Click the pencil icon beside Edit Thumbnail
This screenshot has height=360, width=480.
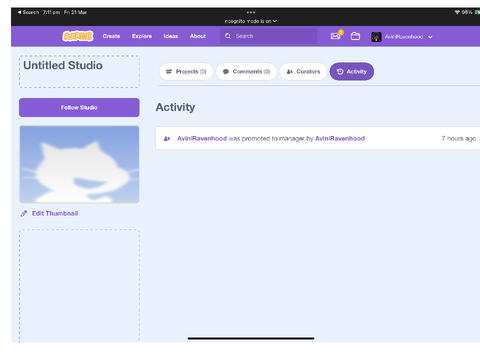coord(24,213)
